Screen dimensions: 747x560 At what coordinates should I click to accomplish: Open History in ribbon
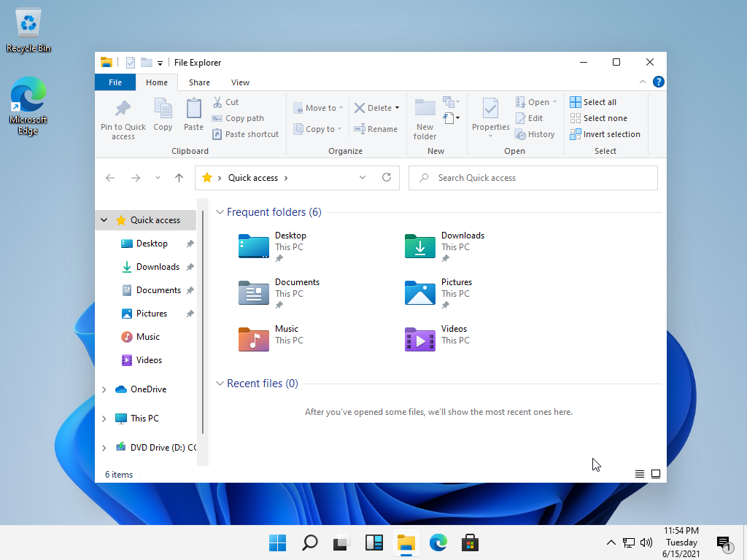click(535, 134)
